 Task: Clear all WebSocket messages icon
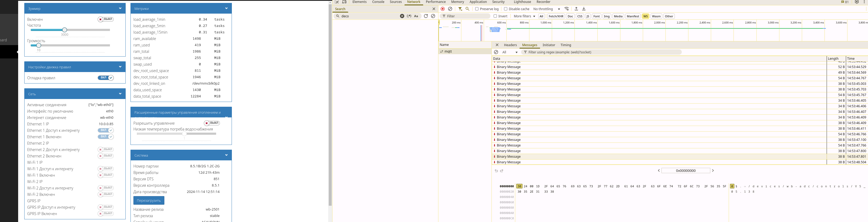[496, 52]
